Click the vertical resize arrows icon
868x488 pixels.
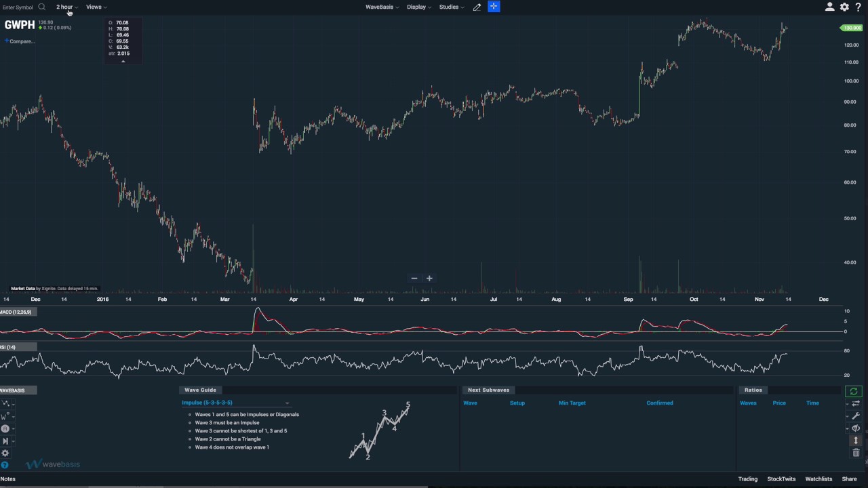pyautogui.click(x=856, y=441)
